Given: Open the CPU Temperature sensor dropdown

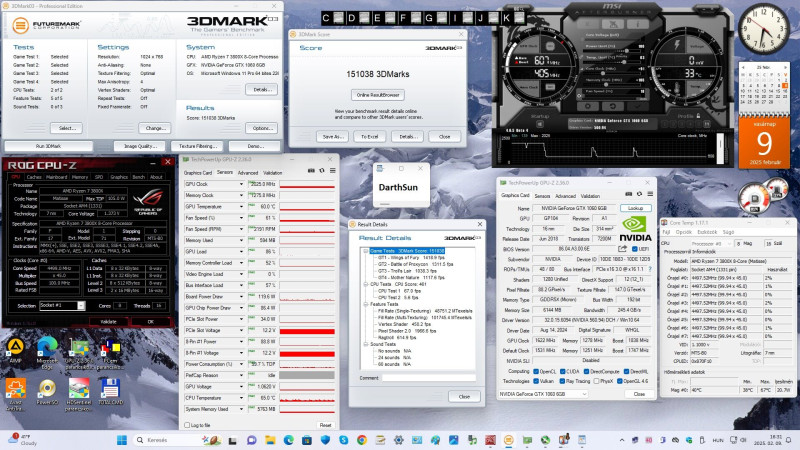Looking at the screenshot, I should 241,398.
